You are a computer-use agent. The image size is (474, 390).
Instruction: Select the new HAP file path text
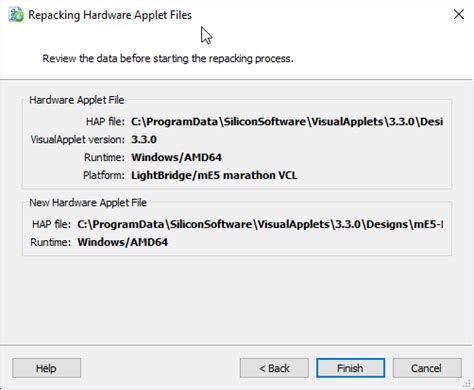pyautogui.click(x=260, y=224)
